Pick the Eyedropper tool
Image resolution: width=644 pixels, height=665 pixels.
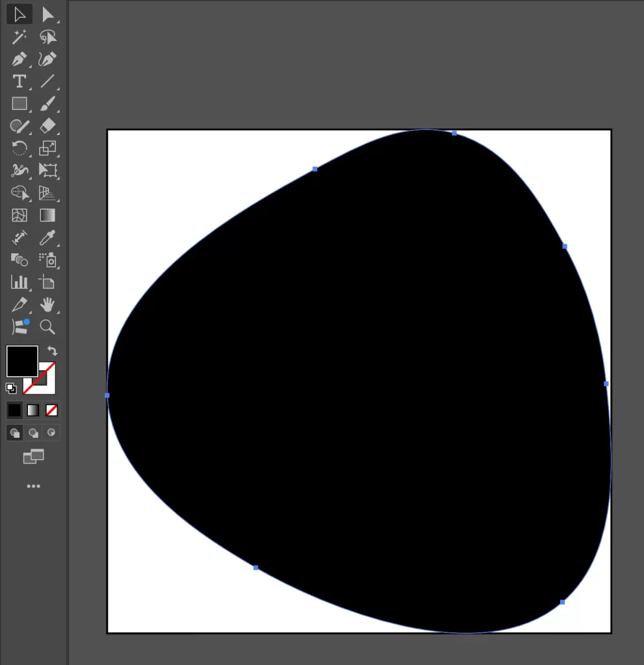point(47,237)
